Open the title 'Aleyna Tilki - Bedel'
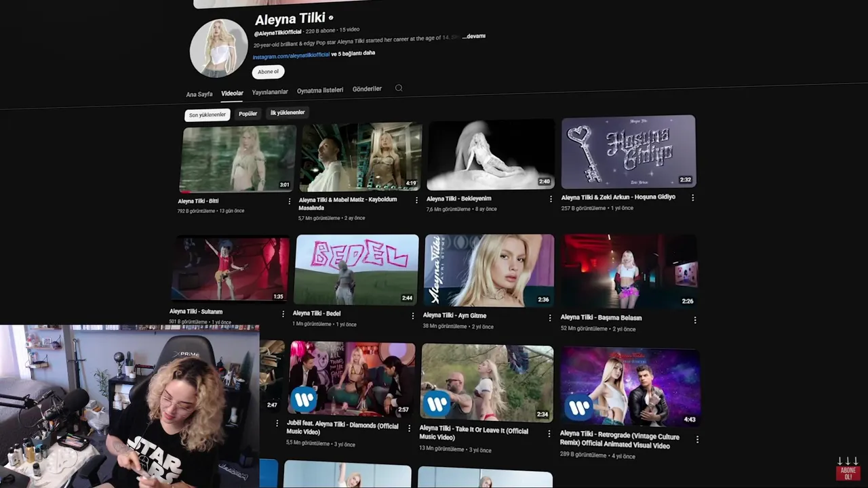868x488 pixels. coord(317,313)
